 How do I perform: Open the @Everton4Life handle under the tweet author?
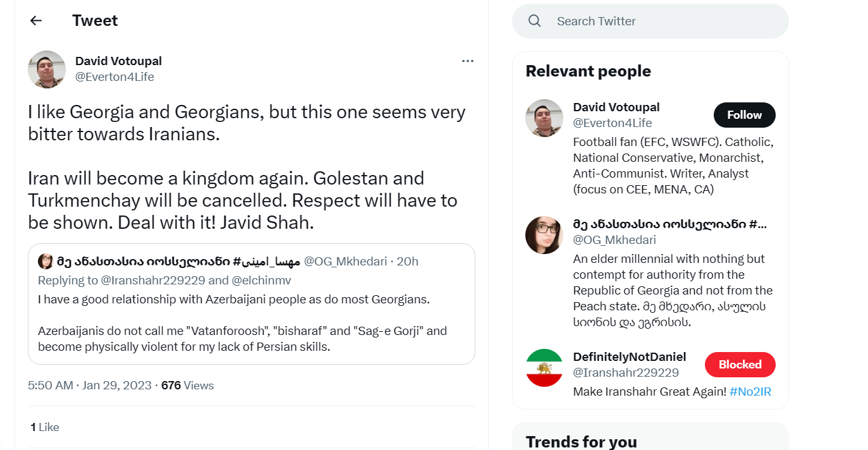(x=114, y=77)
